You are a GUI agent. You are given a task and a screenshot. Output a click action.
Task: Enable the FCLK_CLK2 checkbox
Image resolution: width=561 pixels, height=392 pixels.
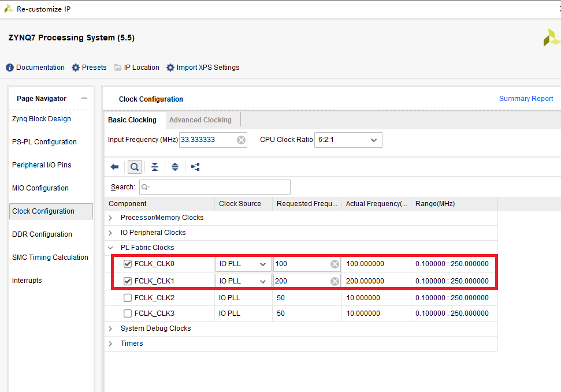coord(127,297)
